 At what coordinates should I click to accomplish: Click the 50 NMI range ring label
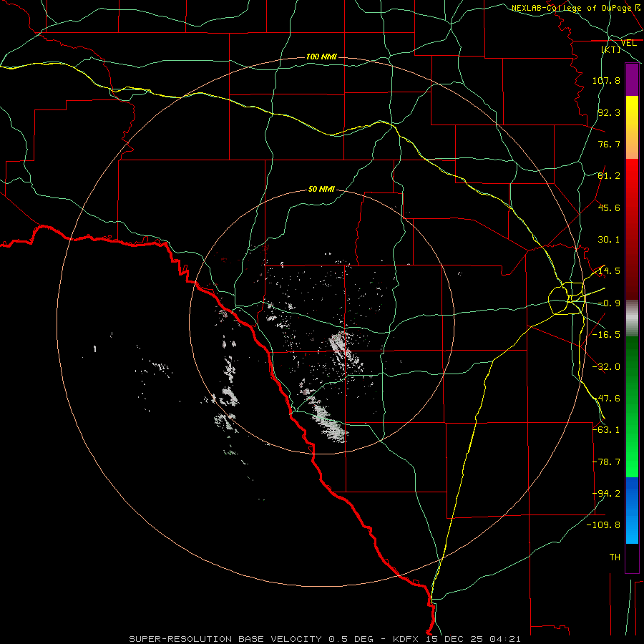pyautogui.click(x=321, y=189)
